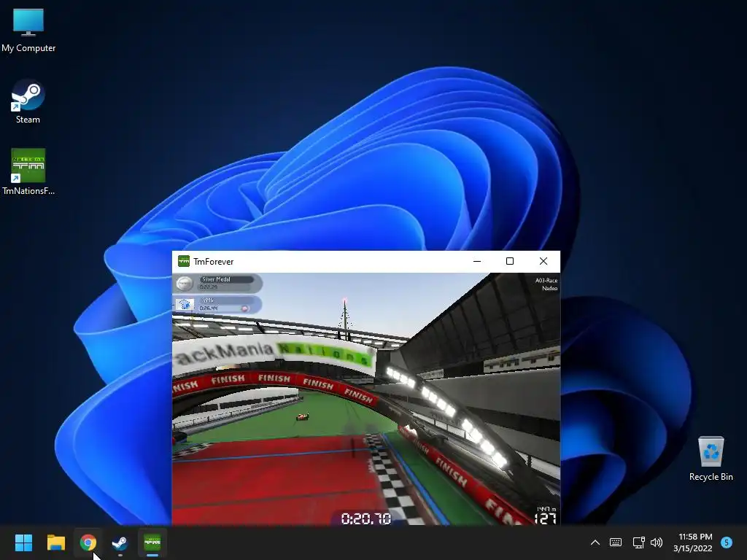Open File Explorer from the taskbar
This screenshot has width=747, height=560.
point(55,542)
